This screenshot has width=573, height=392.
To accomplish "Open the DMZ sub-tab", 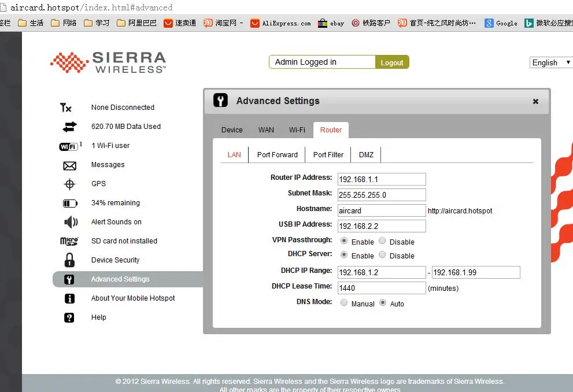I will click(x=366, y=154).
